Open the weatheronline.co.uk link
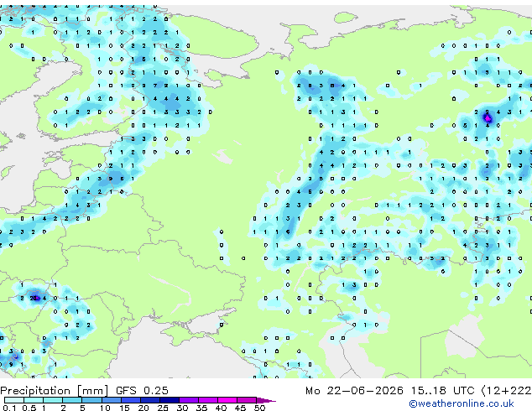532x411 pixels. pos(462,403)
